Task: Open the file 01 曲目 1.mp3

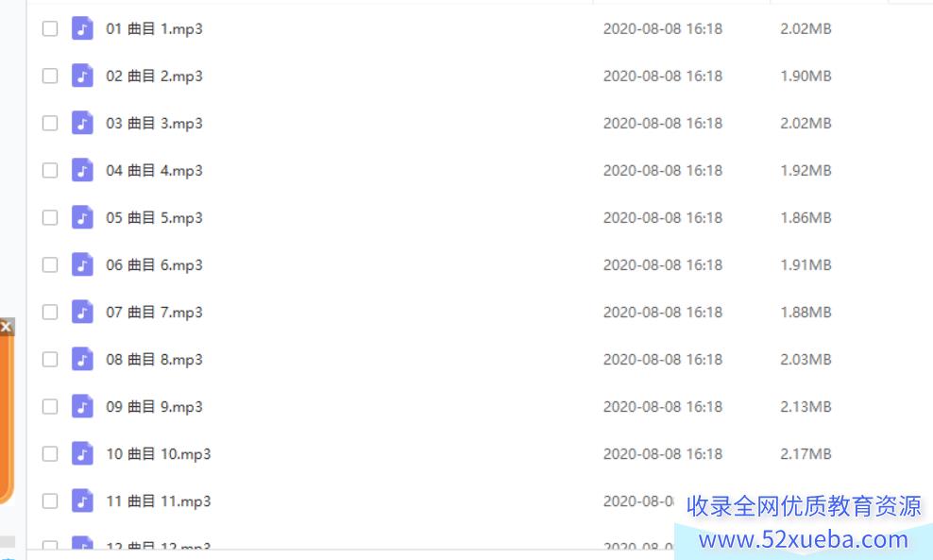Action: (154, 28)
